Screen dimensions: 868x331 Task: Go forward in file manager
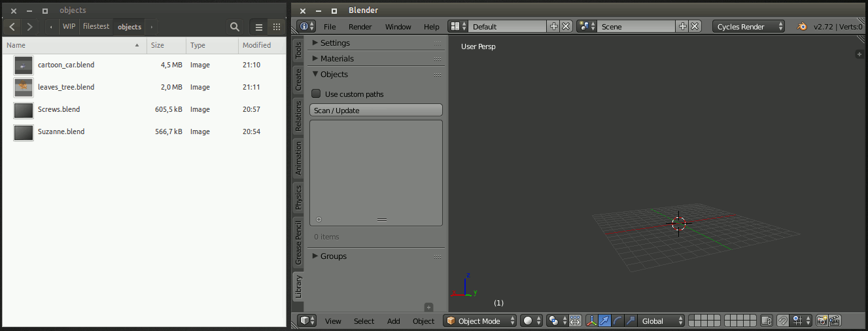(29, 27)
